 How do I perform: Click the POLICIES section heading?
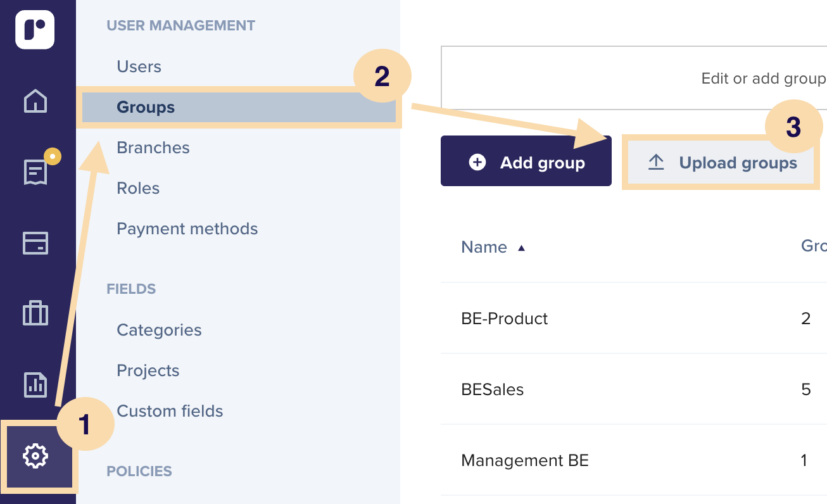tap(139, 471)
